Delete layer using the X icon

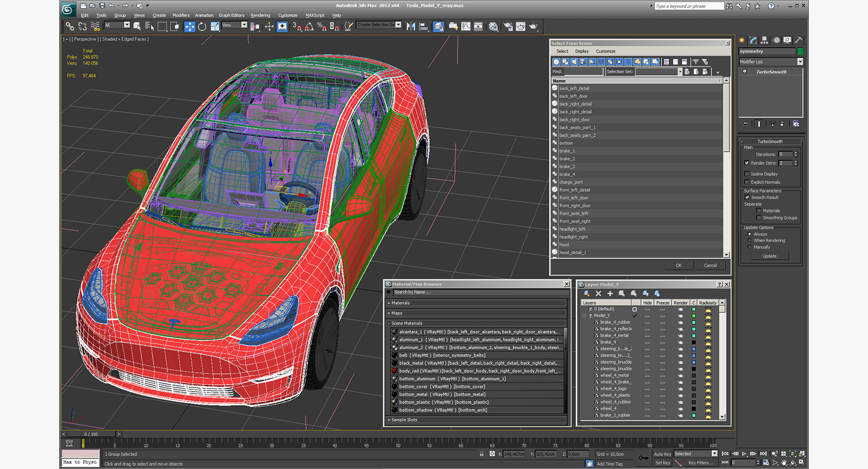[x=598, y=293]
